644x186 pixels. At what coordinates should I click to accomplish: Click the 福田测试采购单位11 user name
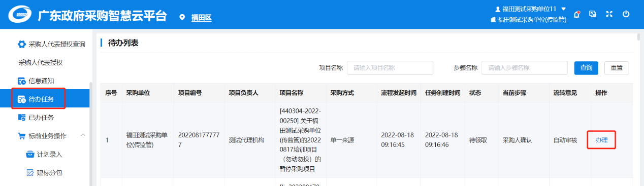pyautogui.click(x=529, y=9)
